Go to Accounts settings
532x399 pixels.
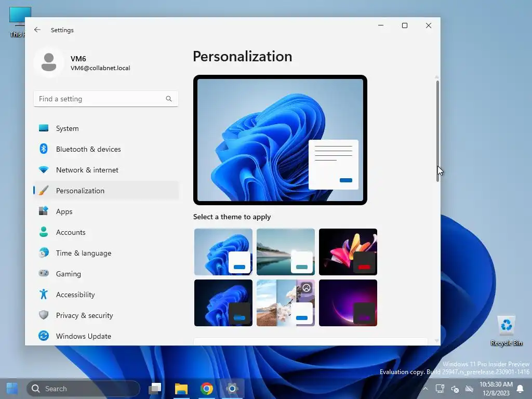tap(106, 232)
